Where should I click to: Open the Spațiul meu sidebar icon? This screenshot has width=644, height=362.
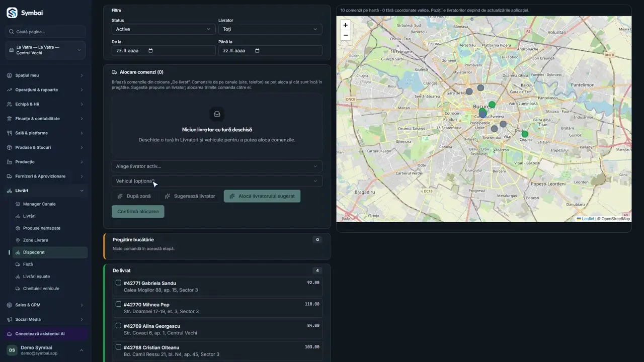pos(10,75)
